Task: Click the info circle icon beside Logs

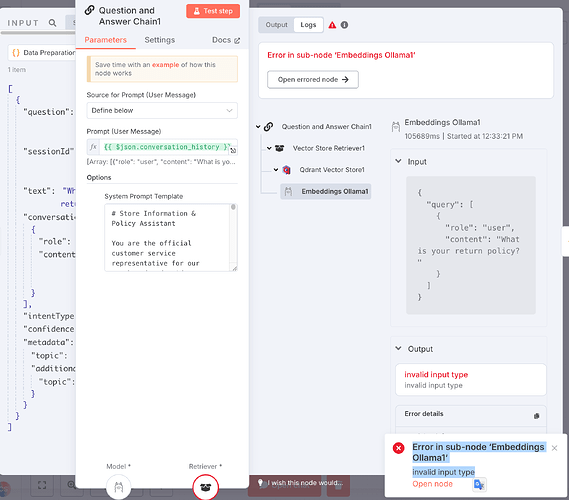Action: (x=344, y=25)
